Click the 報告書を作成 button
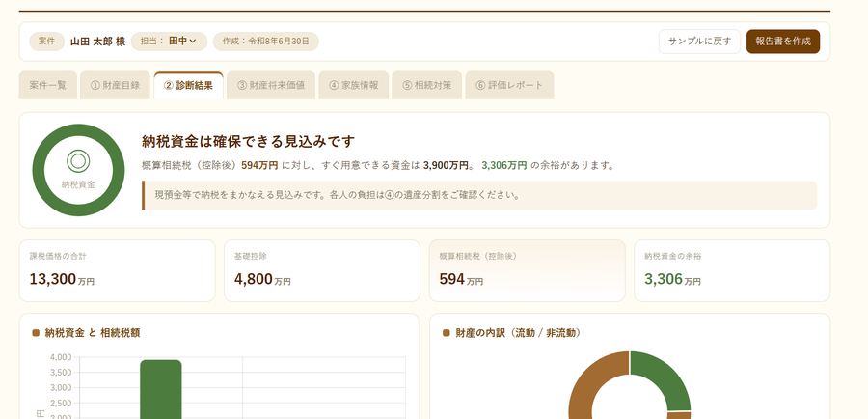Viewport: 868px width, 419px height. [783, 41]
